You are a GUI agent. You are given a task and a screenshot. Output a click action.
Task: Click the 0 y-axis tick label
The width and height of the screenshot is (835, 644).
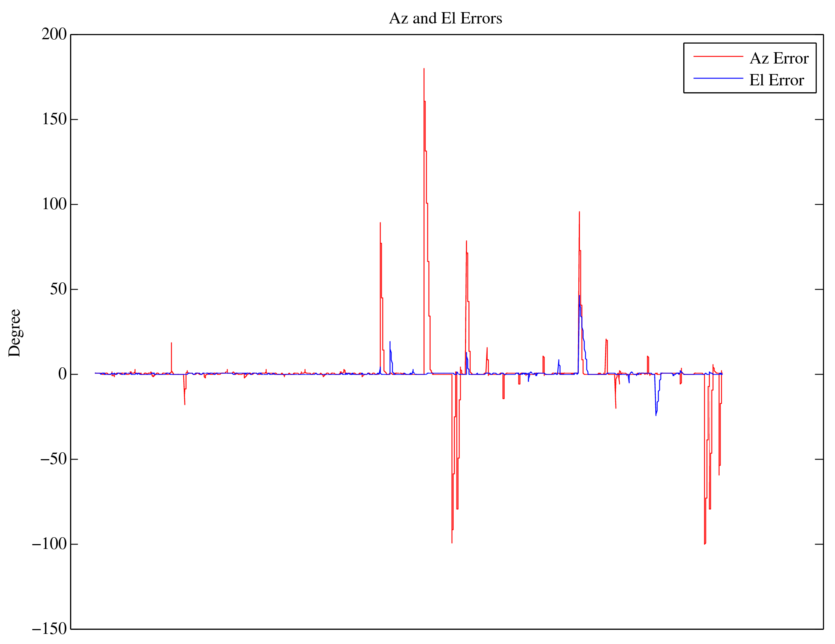[x=62, y=374]
